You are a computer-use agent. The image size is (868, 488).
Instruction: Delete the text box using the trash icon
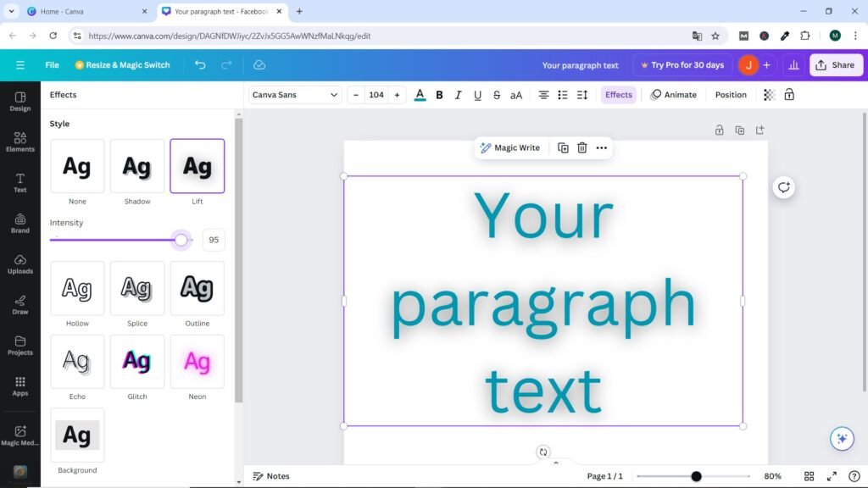pyautogui.click(x=581, y=147)
